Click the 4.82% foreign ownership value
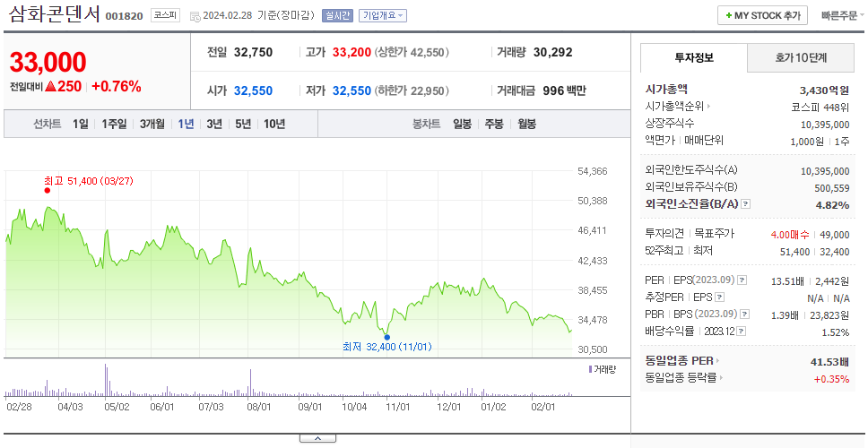The height and width of the screenshot is (448, 868). 832,205
